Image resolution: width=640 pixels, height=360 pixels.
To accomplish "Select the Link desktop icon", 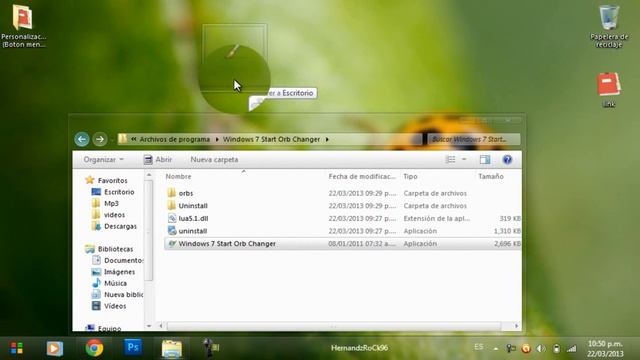I will pos(609,90).
